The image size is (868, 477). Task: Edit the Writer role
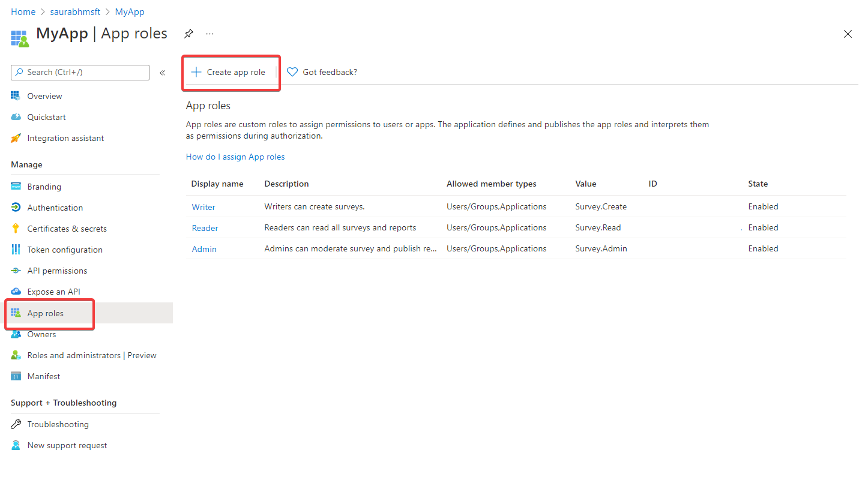(203, 206)
